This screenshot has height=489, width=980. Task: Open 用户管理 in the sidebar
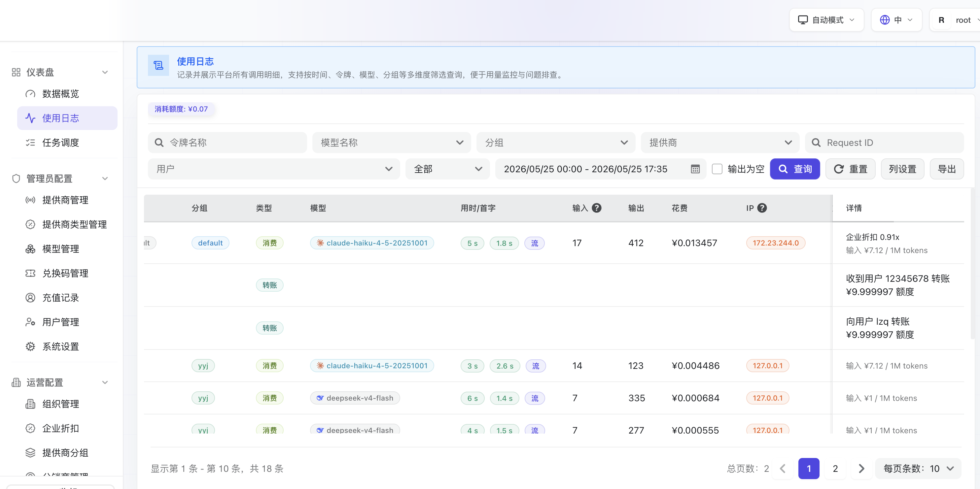[67, 322]
